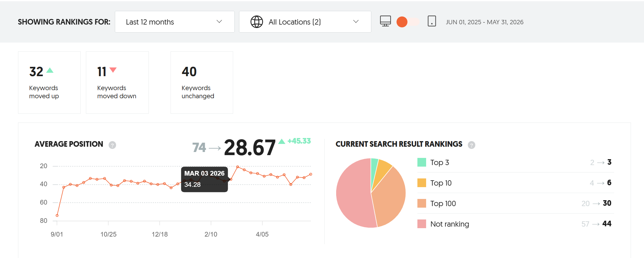Click the MAR 03 2026 chart tooltip
The height and width of the screenshot is (258, 644).
coord(204,179)
